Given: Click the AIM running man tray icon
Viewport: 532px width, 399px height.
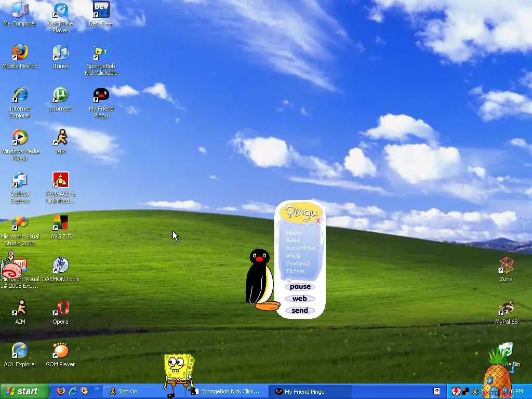Looking at the screenshot, I should tap(475, 391).
